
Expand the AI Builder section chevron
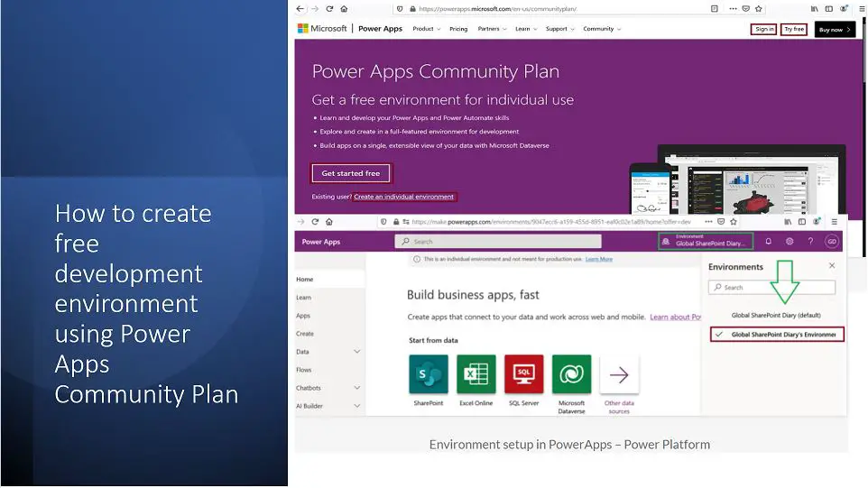coord(356,406)
